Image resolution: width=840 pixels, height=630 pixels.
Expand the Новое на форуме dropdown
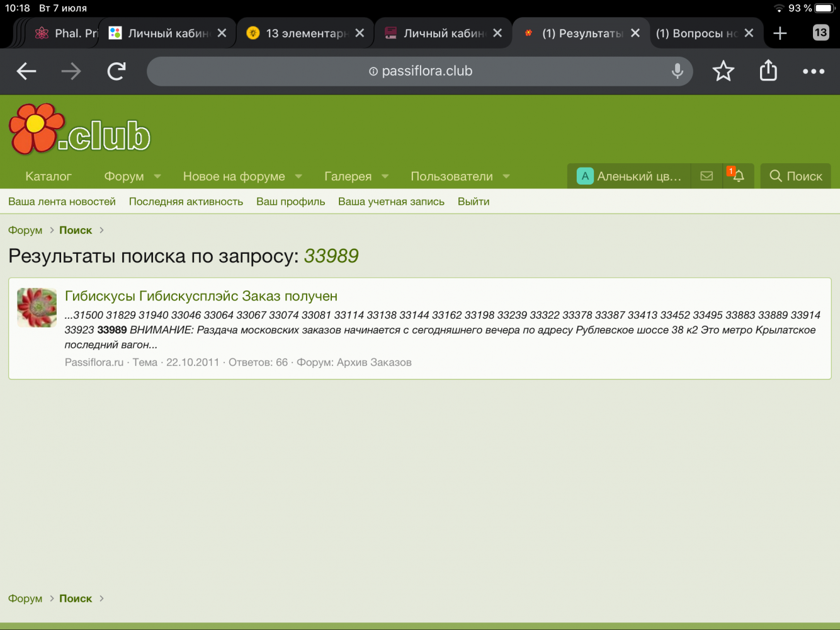pos(298,176)
